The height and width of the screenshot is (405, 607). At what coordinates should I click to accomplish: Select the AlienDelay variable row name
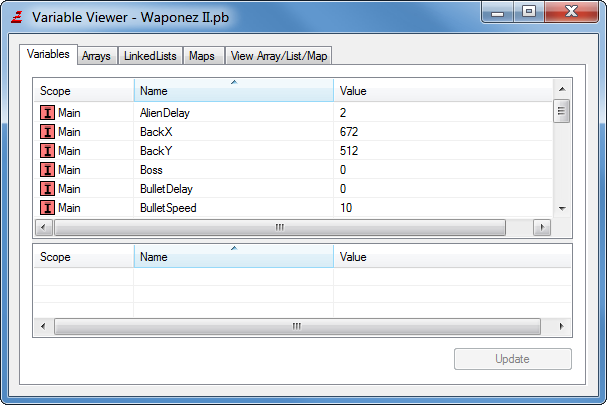(164, 113)
